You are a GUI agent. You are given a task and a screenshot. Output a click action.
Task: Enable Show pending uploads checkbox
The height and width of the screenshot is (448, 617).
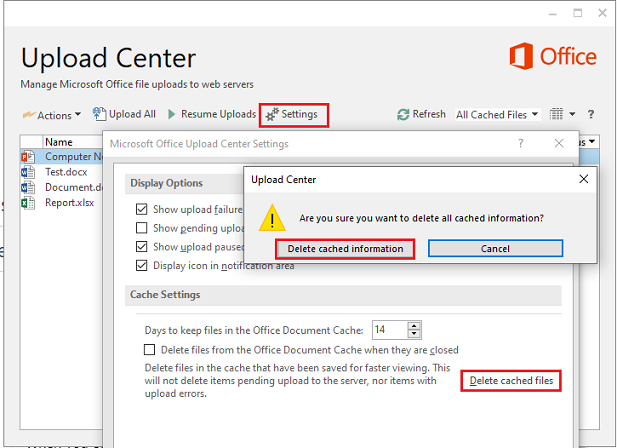141,228
